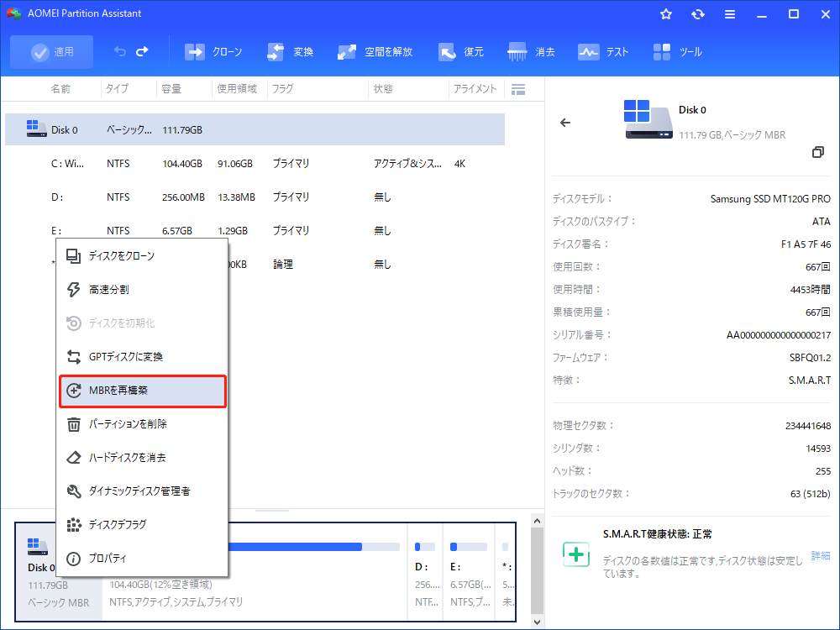
Task: Open the 変換 (Convert) toolbar menu
Action: pos(290,52)
